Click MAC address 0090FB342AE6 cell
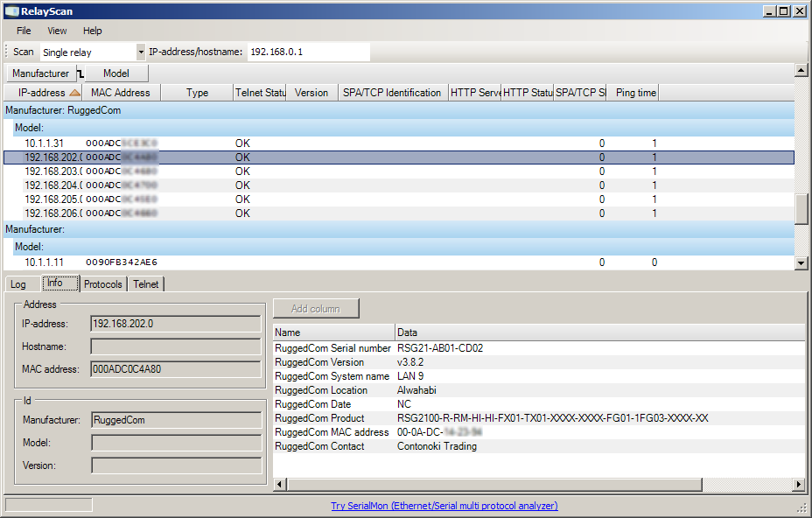 coord(122,262)
